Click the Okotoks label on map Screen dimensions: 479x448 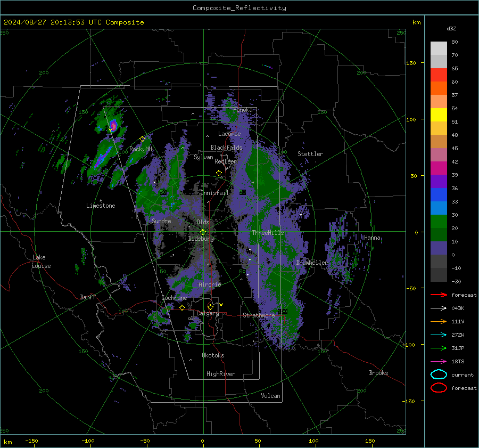(x=213, y=355)
